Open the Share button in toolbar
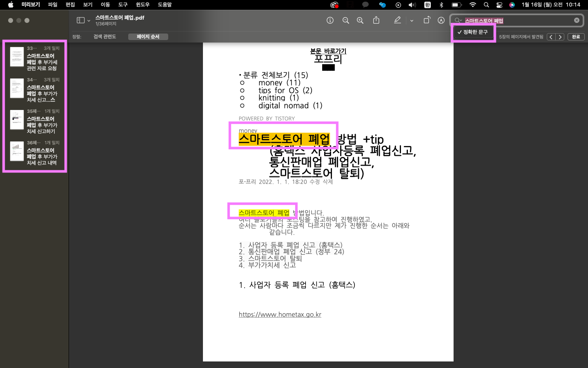This screenshot has height=368, width=588. 376,20
